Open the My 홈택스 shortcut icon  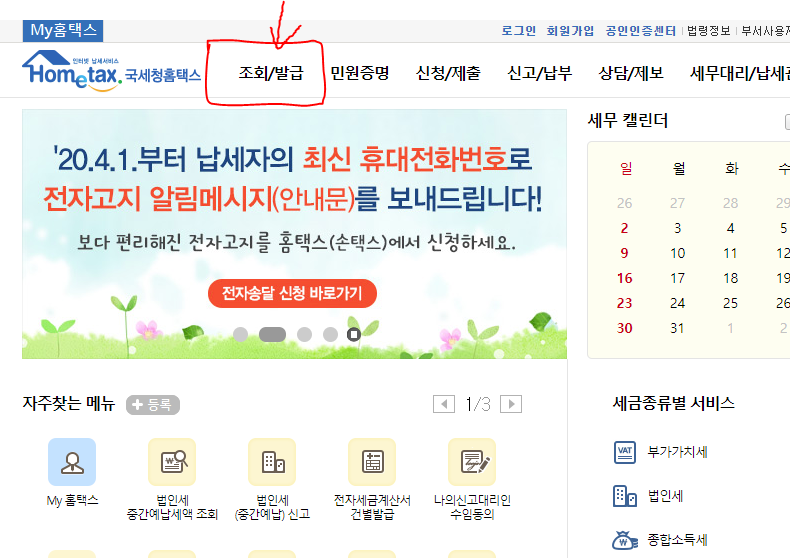click(72, 462)
